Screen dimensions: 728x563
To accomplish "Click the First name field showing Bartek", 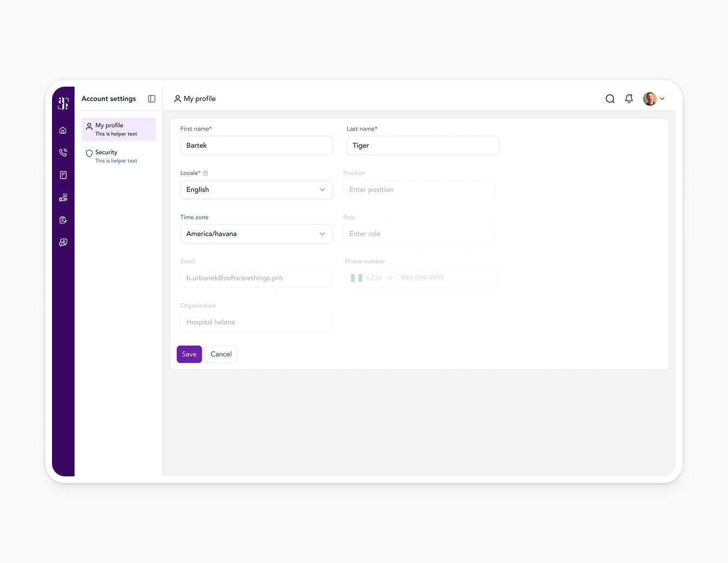I will [256, 145].
